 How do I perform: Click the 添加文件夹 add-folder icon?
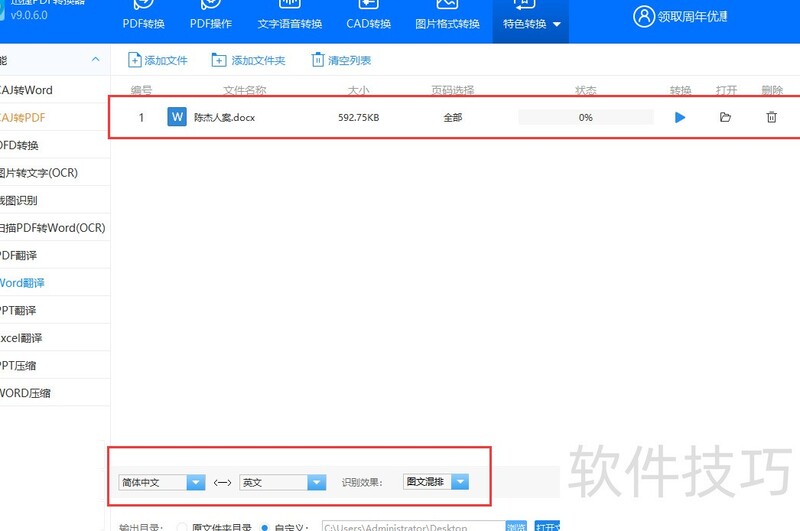tap(218, 60)
